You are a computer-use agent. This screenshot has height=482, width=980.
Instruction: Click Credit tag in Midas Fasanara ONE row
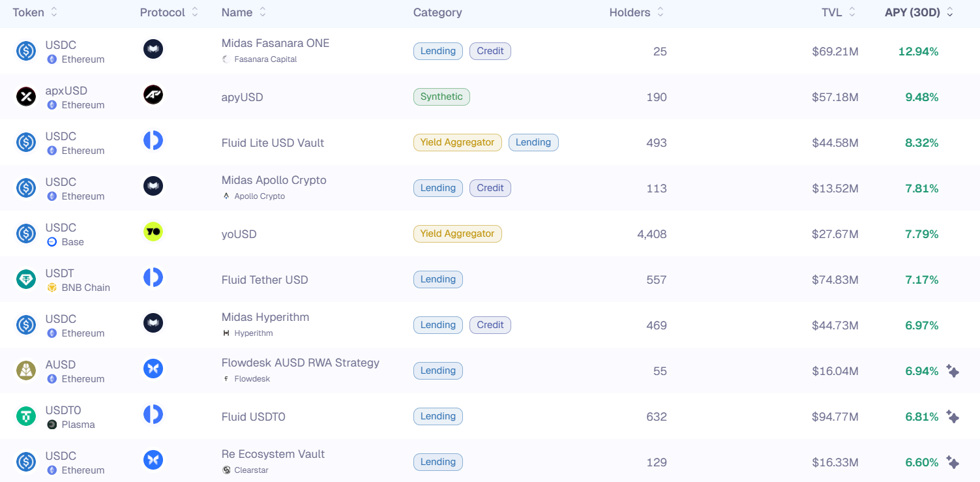(490, 52)
